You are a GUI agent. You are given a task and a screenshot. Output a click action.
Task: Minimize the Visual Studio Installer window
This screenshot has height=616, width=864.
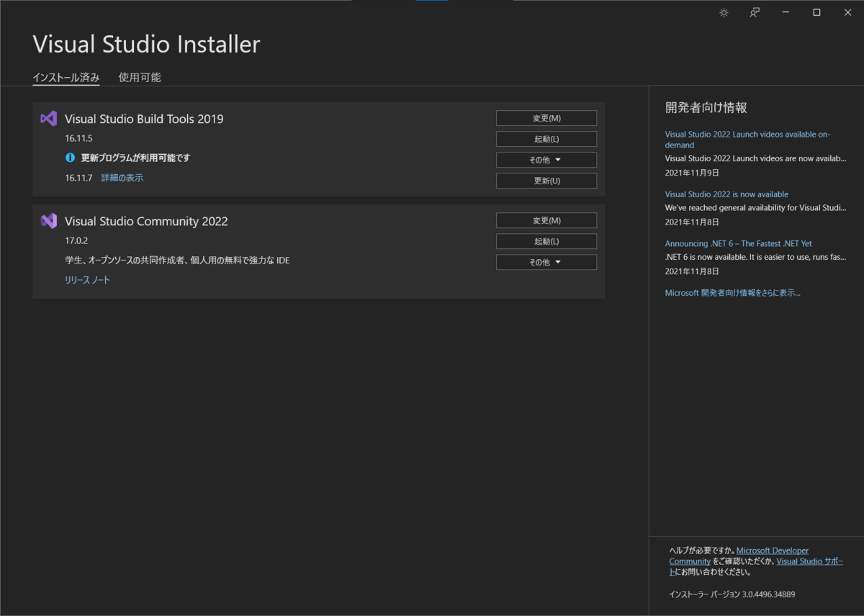pyautogui.click(x=786, y=12)
